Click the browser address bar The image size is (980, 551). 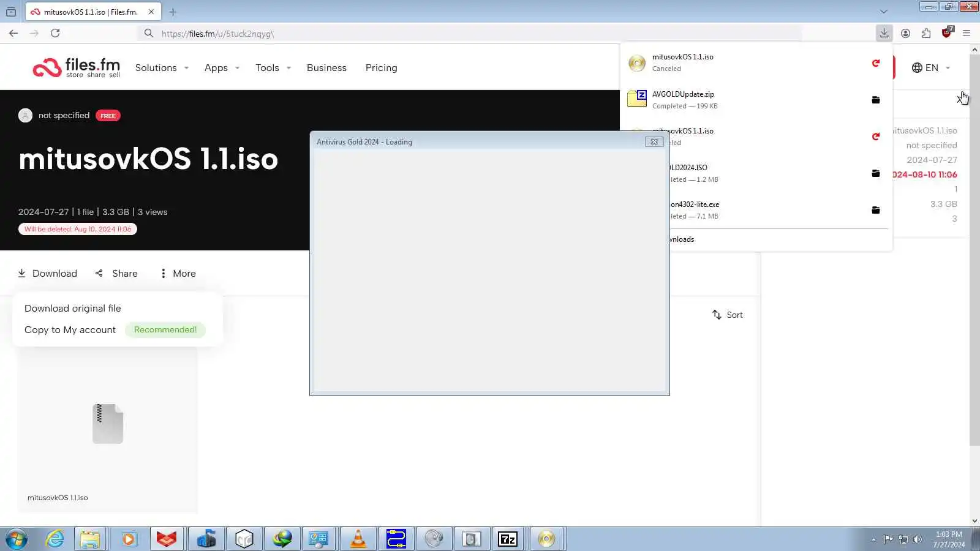[x=469, y=33]
